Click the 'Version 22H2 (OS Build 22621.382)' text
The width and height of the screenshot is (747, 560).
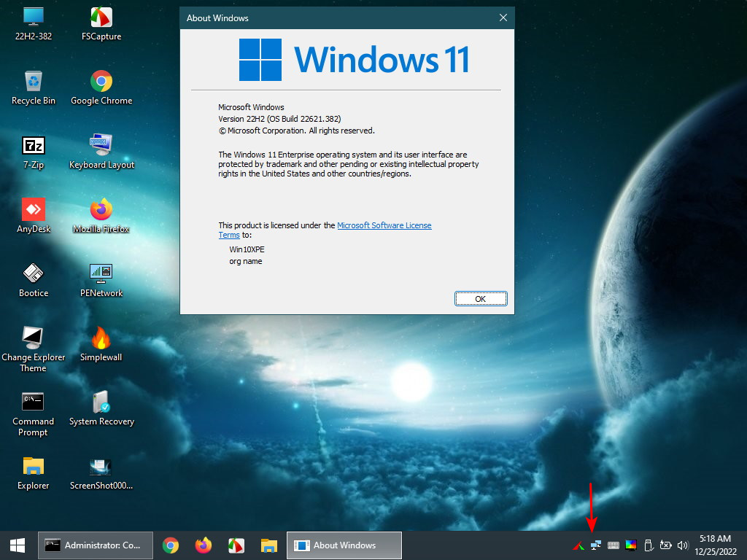point(279,119)
